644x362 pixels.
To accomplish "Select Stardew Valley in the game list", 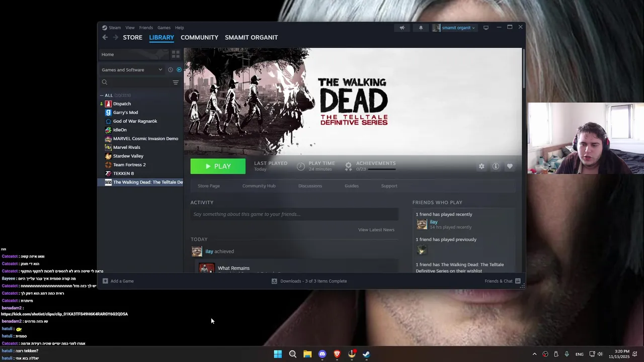I will 128,156.
